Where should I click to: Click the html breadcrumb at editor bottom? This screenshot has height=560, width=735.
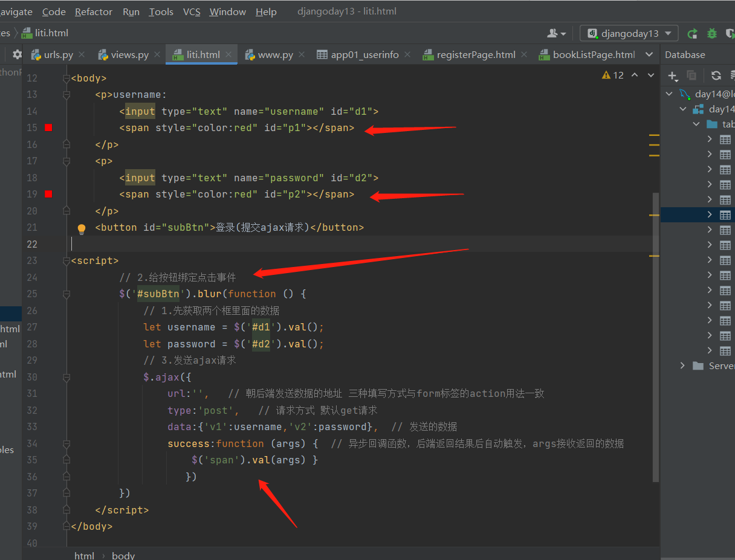[x=84, y=555]
